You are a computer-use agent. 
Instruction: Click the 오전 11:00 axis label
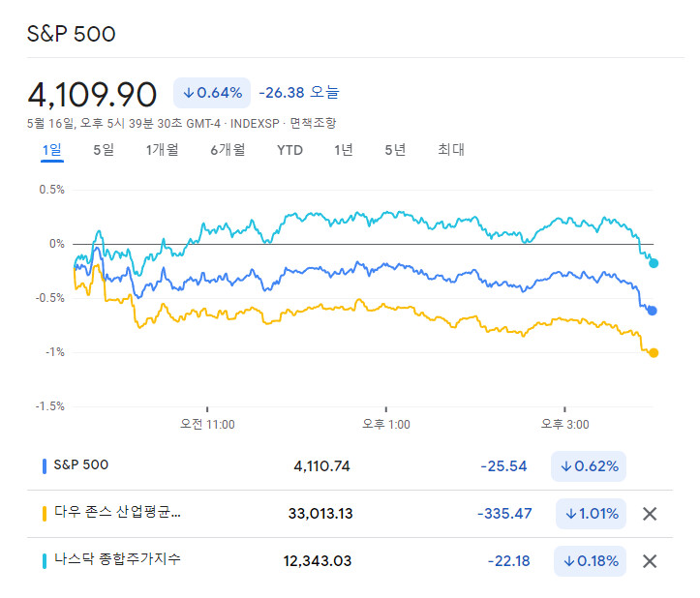pyautogui.click(x=207, y=425)
